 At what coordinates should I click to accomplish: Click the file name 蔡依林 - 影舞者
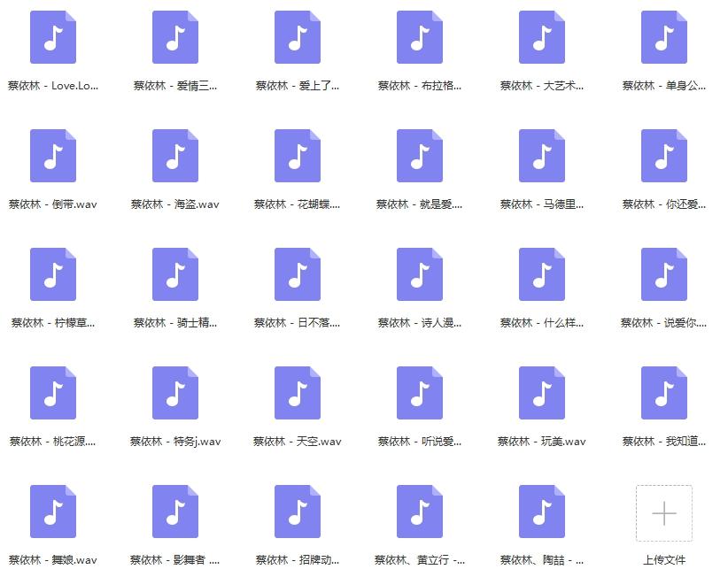tap(175, 561)
